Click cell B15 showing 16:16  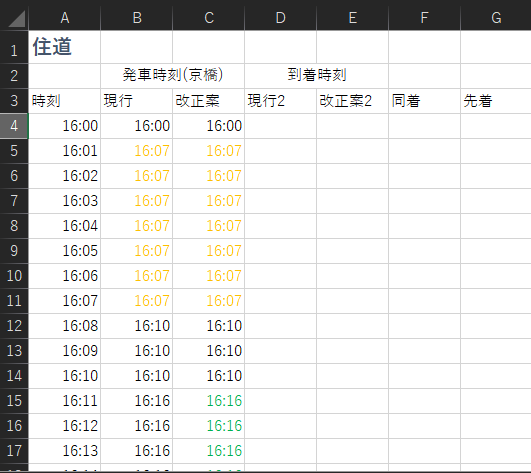[137, 401]
